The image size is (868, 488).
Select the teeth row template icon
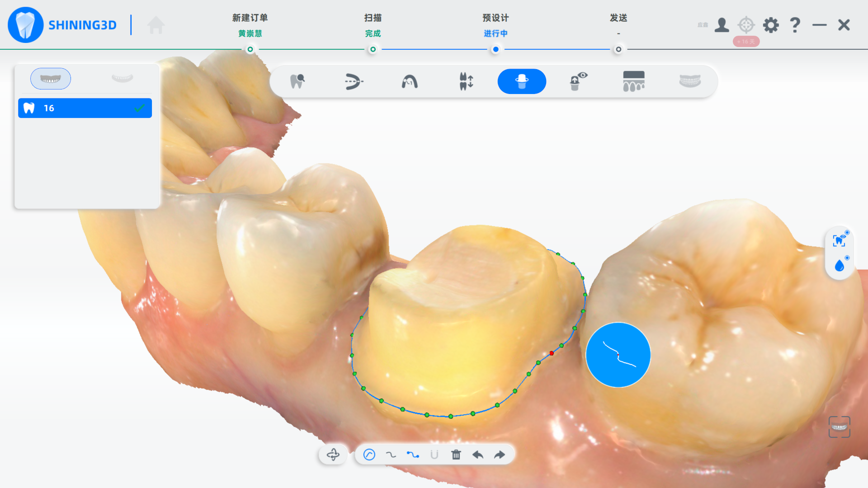634,82
